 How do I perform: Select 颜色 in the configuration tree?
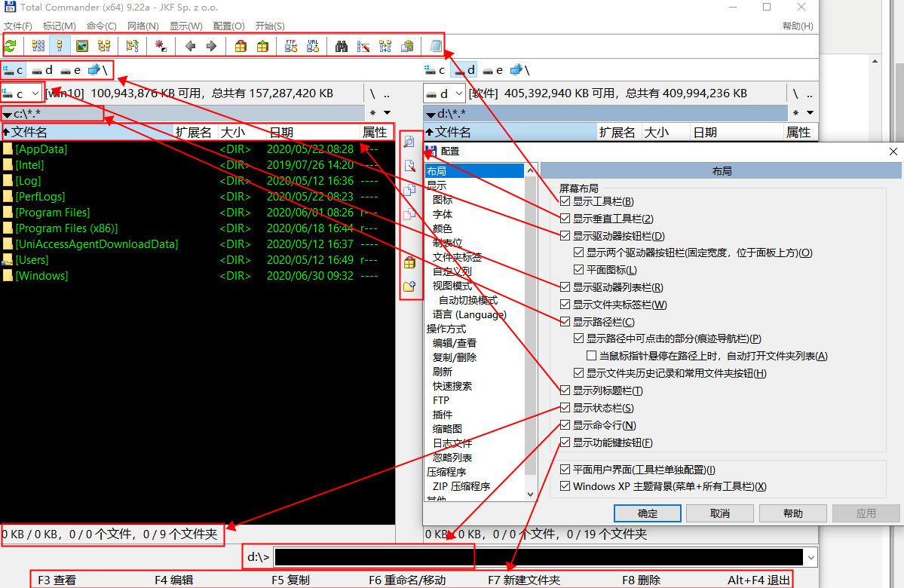tap(443, 228)
